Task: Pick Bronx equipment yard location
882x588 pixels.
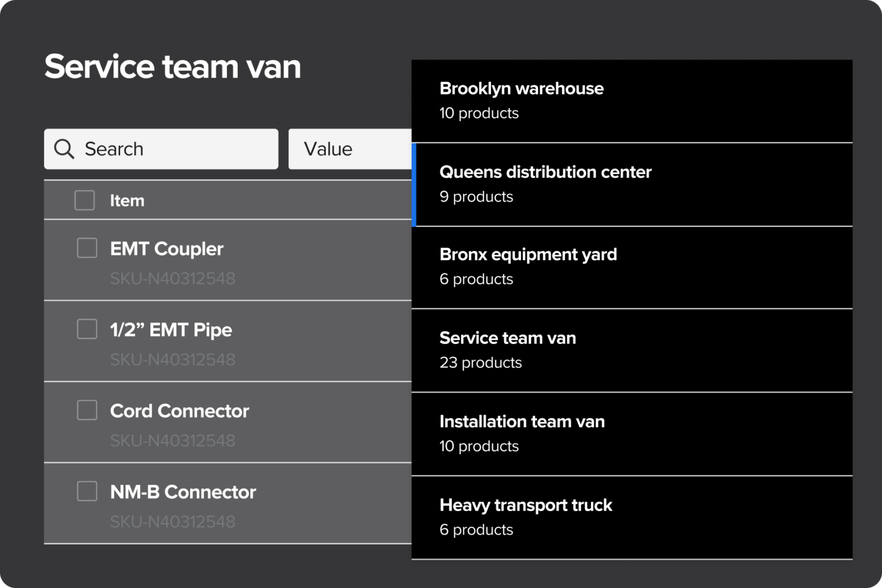Action: tap(632, 267)
